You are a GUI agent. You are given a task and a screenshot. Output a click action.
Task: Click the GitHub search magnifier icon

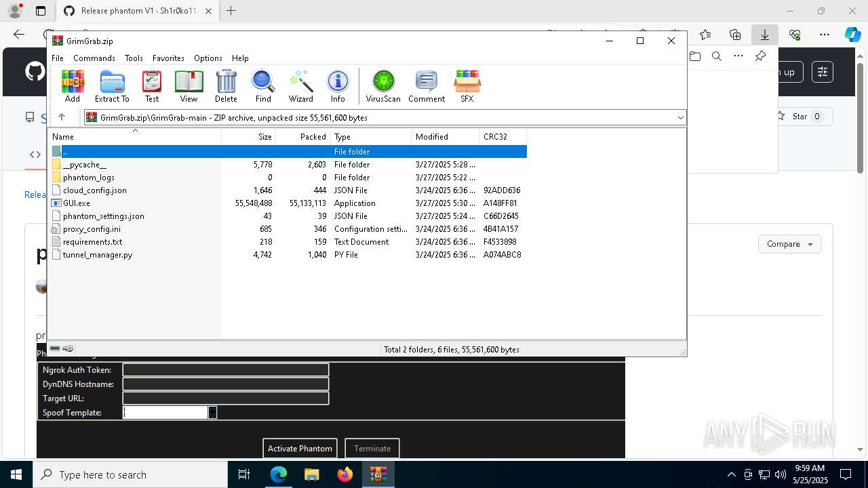pyautogui.click(x=717, y=56)
